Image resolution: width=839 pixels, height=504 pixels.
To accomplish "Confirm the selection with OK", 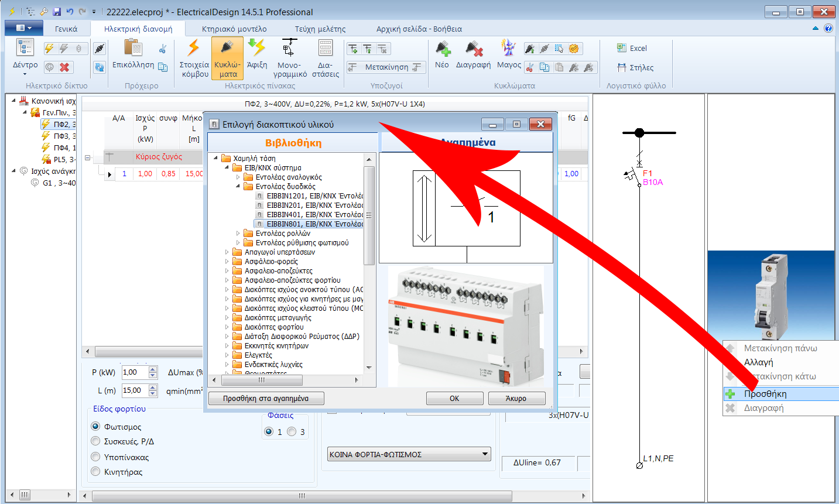I will coord(454,398).
